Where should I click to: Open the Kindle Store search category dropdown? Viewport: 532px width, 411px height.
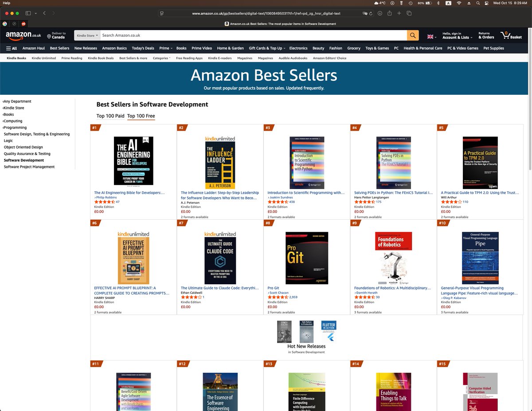tap(86, 35)
